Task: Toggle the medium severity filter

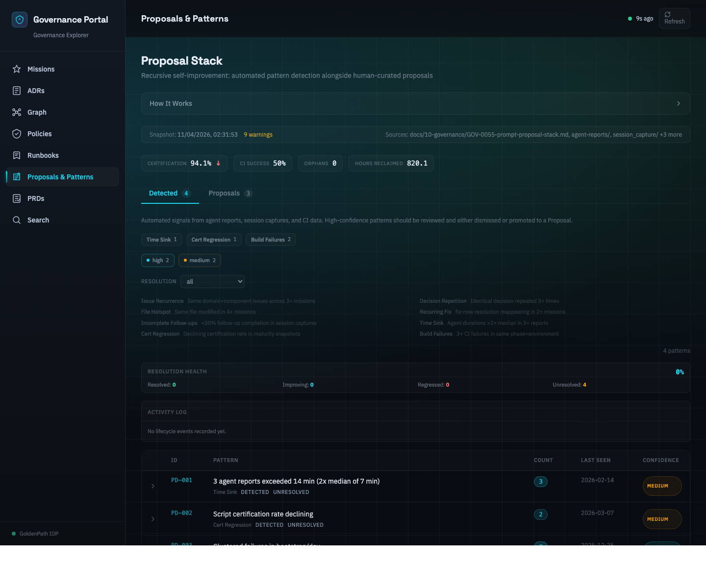Action: click(x=199, y=260)
